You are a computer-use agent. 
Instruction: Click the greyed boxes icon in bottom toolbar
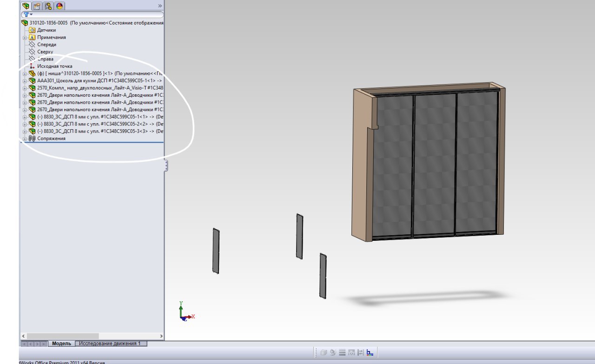[324, 352]
